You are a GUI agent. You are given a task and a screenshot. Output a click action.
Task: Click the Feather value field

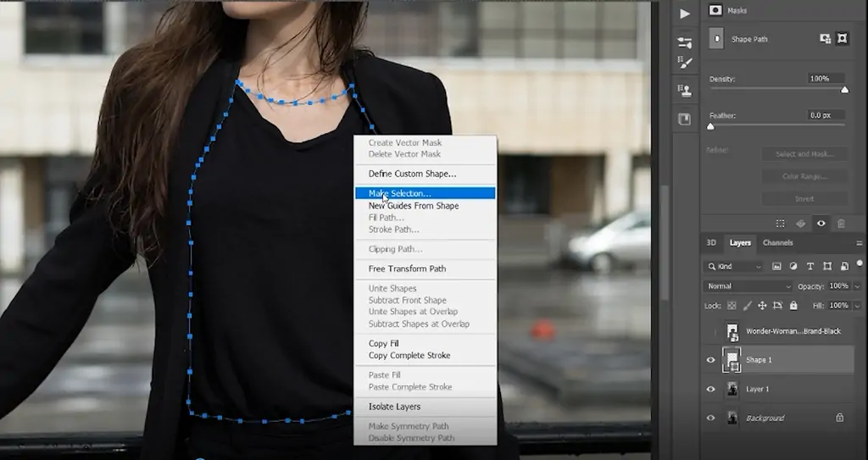826,115
